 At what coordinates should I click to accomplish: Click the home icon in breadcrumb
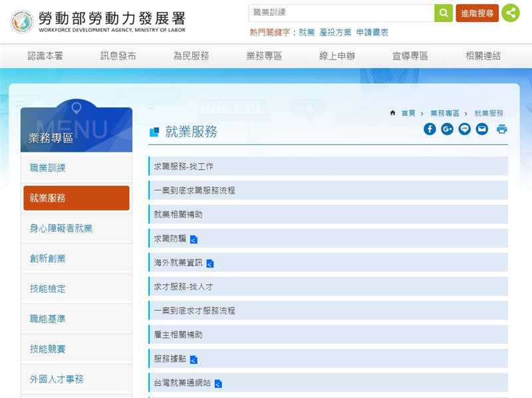(392, 112)
